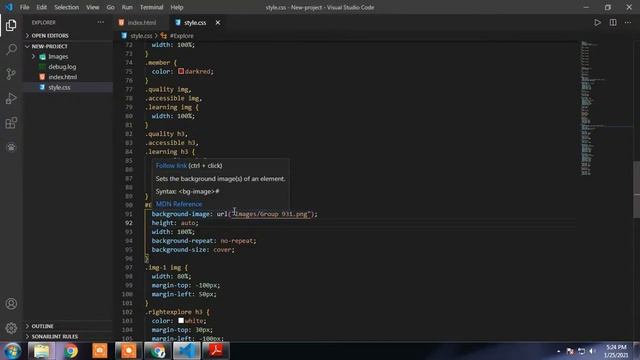Click the clock in the taskbar
The image size is (640, 360).
click(616, 351)
